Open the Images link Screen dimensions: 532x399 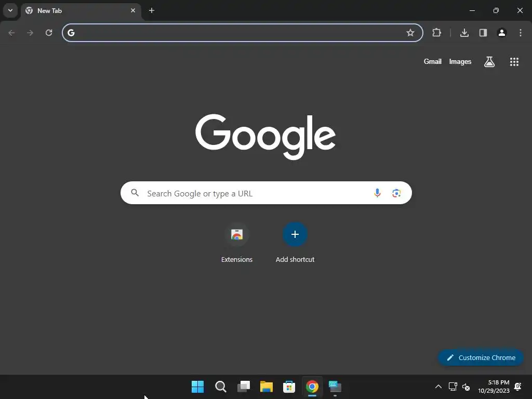click(460, 61)
